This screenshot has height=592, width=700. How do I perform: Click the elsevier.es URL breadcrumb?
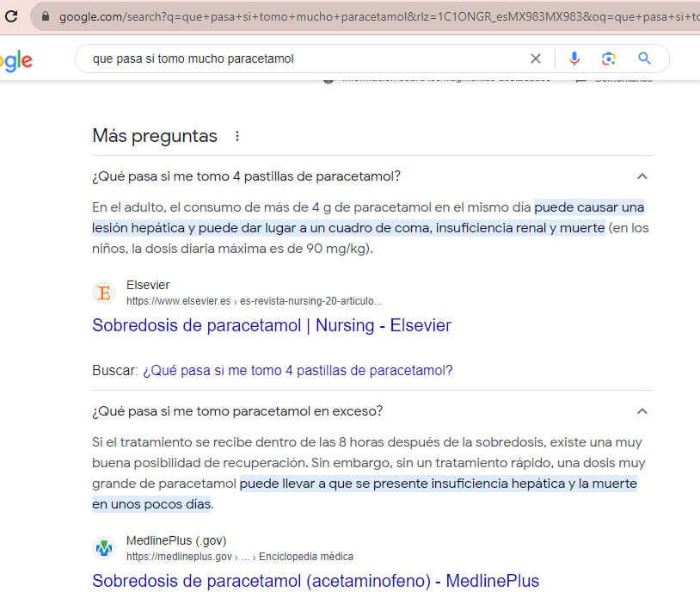[254, 301]
